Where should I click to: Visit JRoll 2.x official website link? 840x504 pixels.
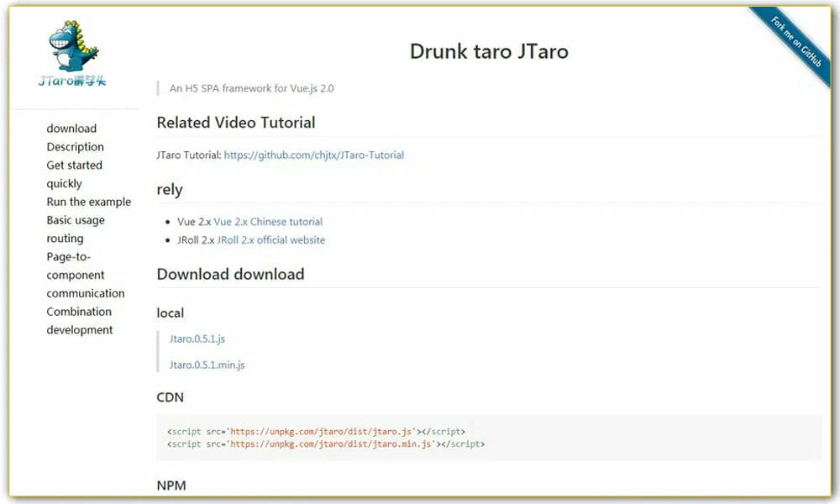point(270,240)
